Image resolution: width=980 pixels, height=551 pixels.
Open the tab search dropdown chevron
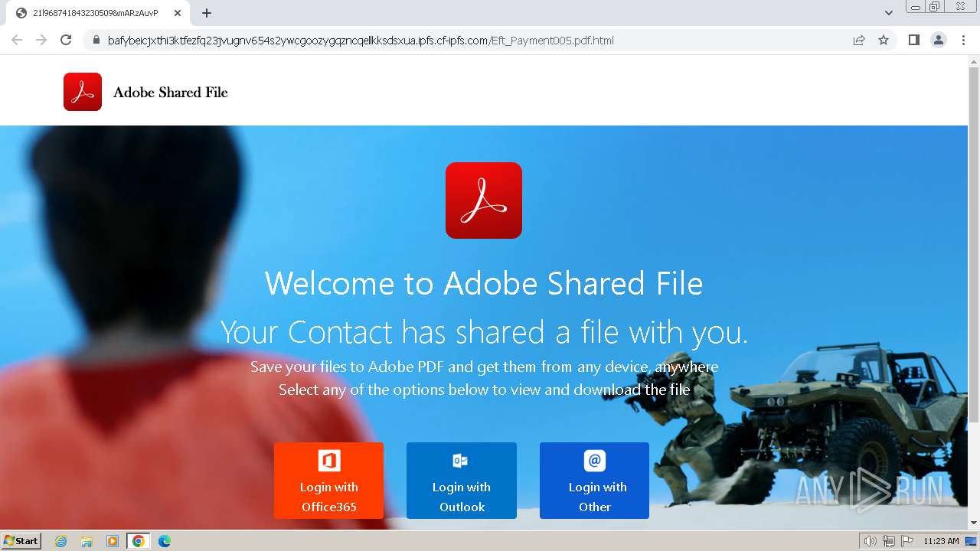(889, 13)
